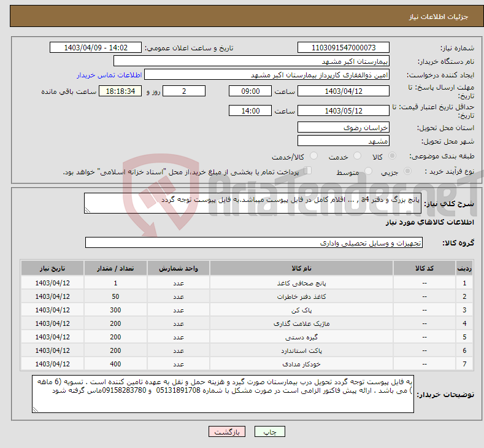The width and height of the screenshot is (484, 448).
Task: Click the اطلاعات کالاهای مورد نیاز section title
Action: click(x=429, y=222)
